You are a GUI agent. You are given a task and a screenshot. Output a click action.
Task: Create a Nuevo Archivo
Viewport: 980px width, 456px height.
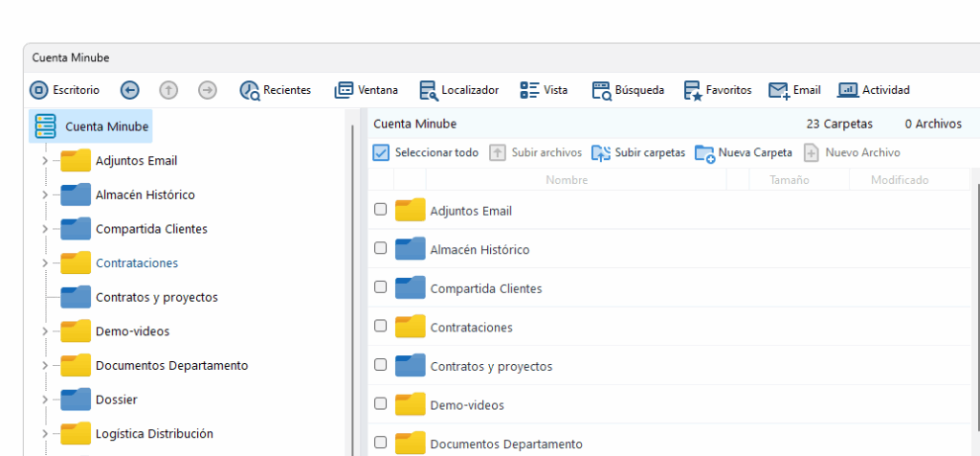852,152
